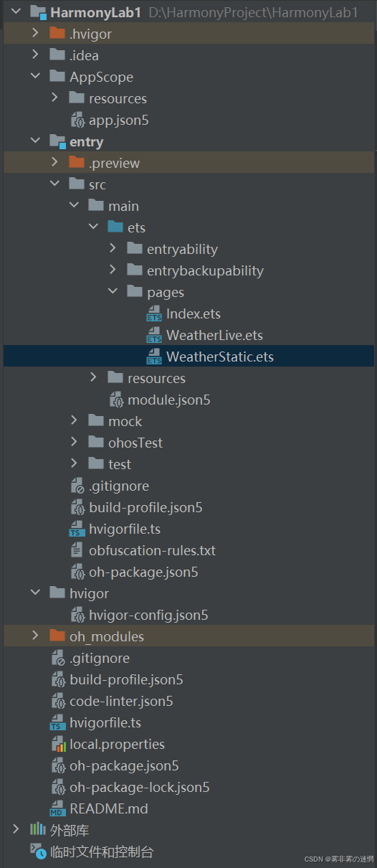Viewport: 377px width, 868px height.
Task: Click the Index.ets file icon
Action: (154, 313)
